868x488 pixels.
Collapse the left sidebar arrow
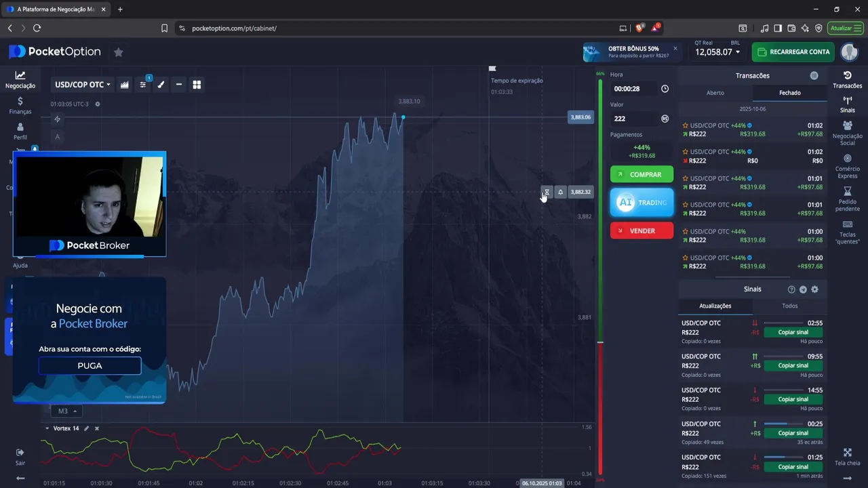tap(20, 478)
